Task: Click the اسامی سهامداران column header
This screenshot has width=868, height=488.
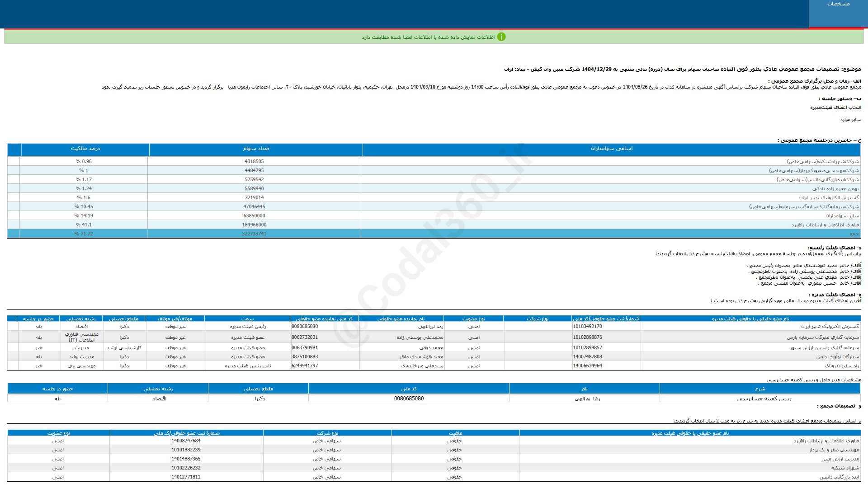Action: coord(611,149)
